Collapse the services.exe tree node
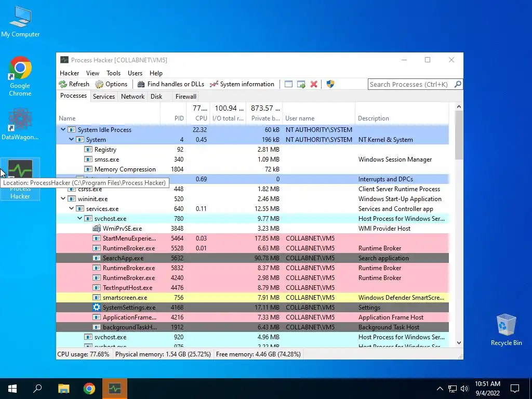The image size is (532, 399). click(71, 209)
